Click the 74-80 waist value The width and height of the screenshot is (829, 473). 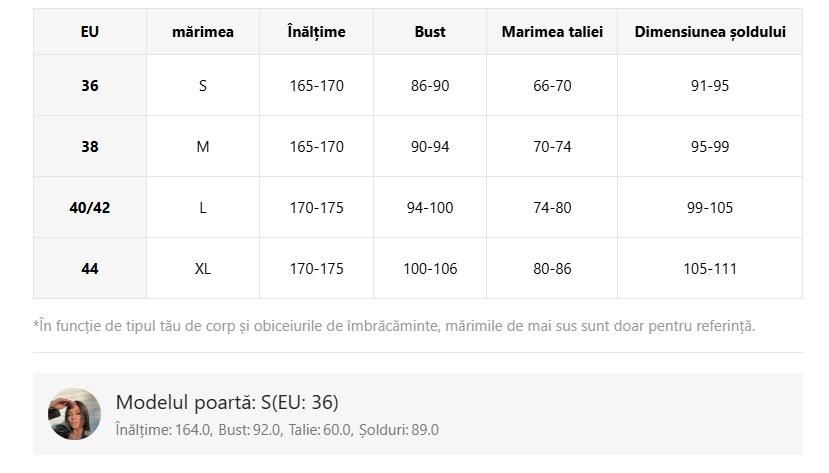(552, 208)
